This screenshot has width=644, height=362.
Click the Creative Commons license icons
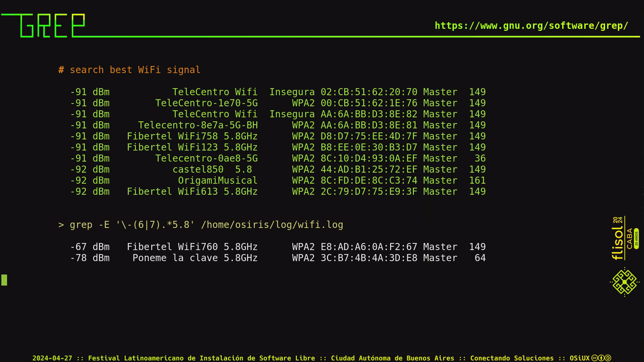(x=601, y=358)
